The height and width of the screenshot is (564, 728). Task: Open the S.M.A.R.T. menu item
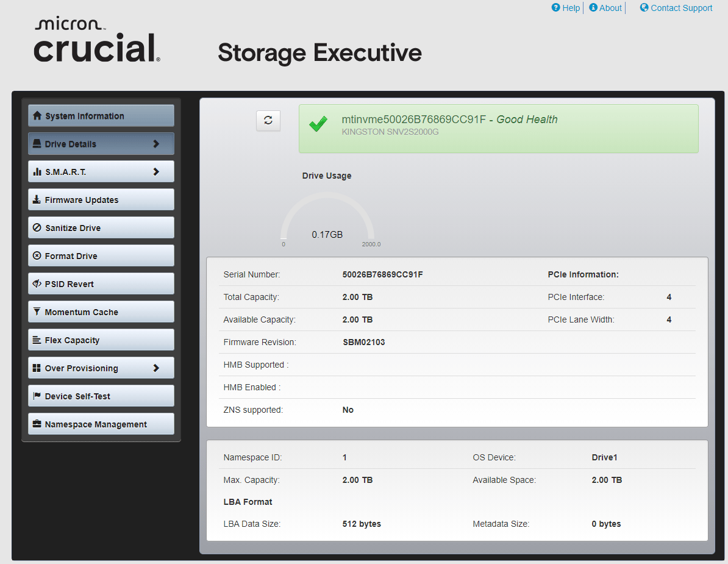tap(101, 172)
